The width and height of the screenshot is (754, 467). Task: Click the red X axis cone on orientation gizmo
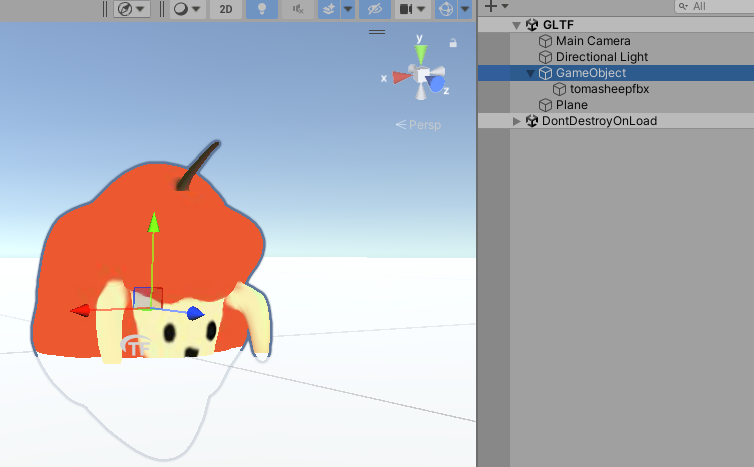(x=402, y=77)
